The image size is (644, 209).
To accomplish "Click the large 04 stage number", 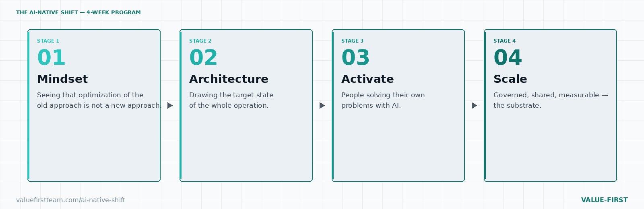I will (x=508, y=57).
